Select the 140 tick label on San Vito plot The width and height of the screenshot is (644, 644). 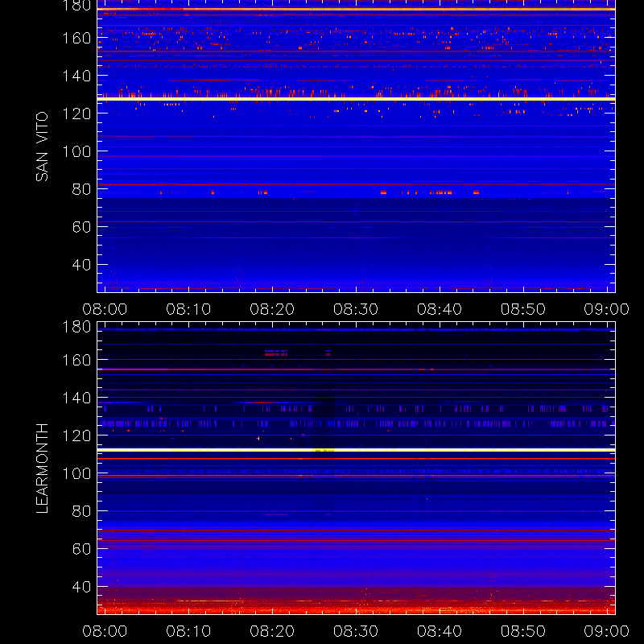pyautogui.click(x=76, y=76)
